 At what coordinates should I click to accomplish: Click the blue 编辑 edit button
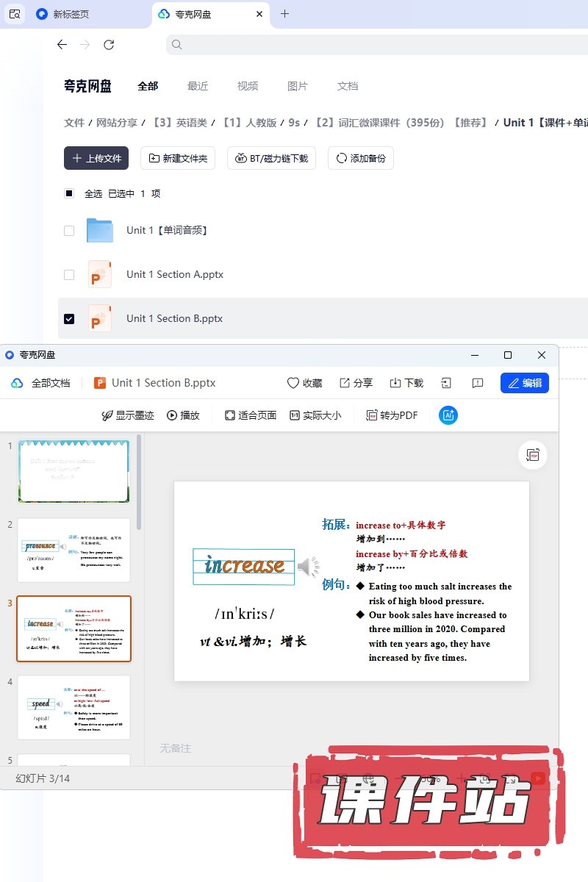coord(525,383)
